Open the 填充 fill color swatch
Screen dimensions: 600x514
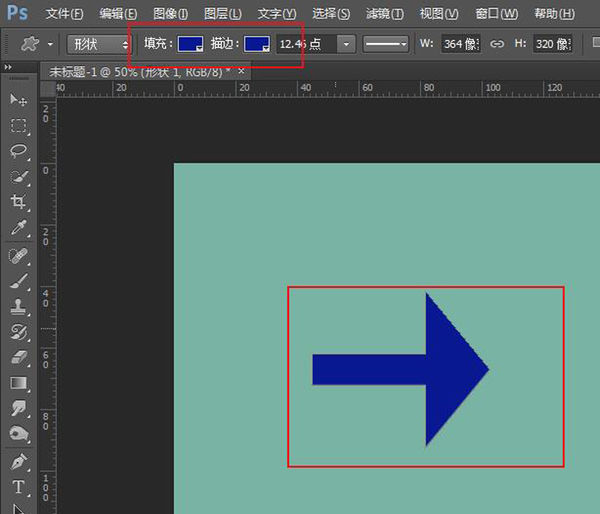pyautogui.click(x=190, y=44)
